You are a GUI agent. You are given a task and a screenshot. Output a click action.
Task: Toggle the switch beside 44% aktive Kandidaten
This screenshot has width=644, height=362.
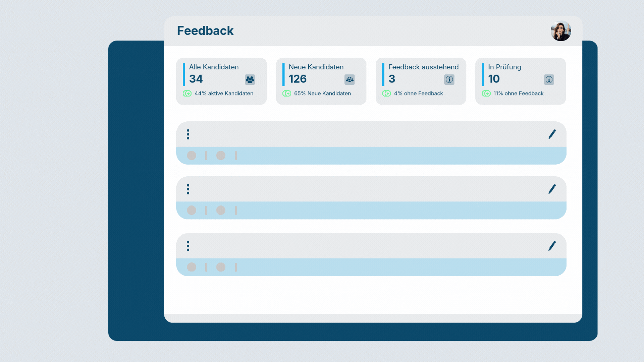pyautogui.click(x=187, y=94)
